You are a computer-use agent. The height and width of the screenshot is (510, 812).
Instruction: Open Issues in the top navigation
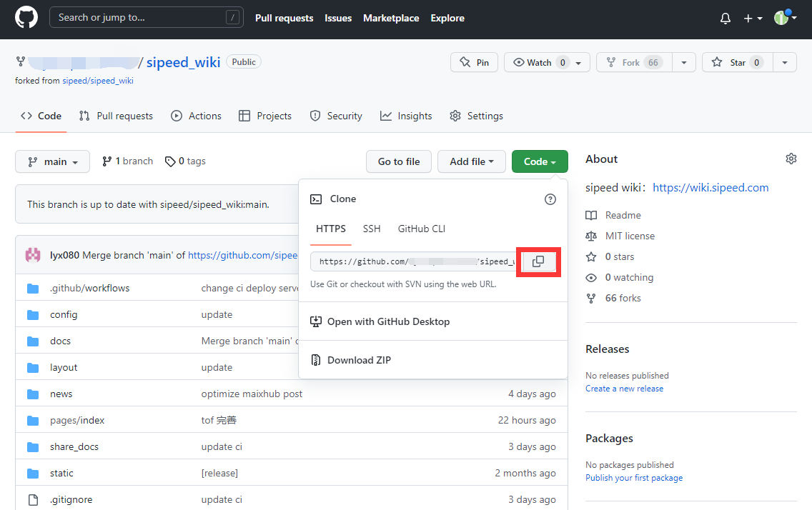pyautogui.click(x=338, y=18)
